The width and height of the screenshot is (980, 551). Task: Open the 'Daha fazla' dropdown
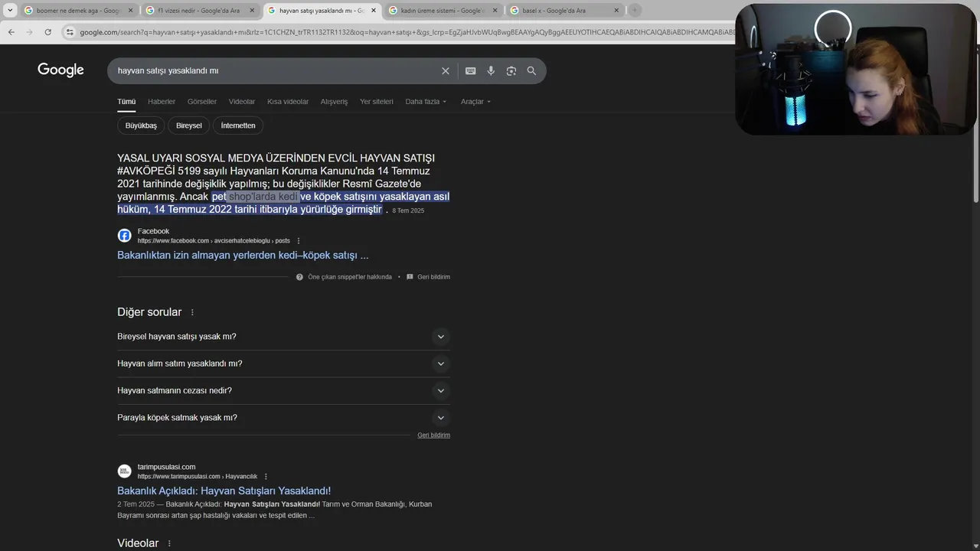click(426, 102)
